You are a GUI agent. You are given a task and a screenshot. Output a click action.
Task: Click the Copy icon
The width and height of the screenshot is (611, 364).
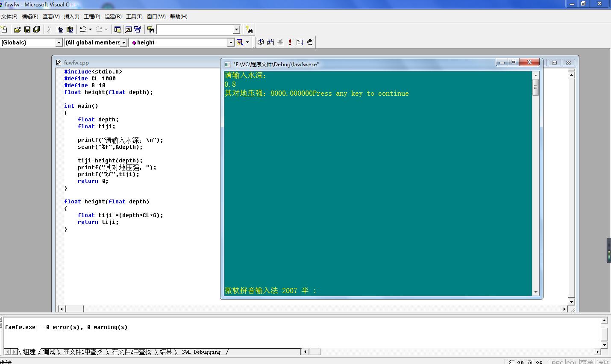click(60, 29)
